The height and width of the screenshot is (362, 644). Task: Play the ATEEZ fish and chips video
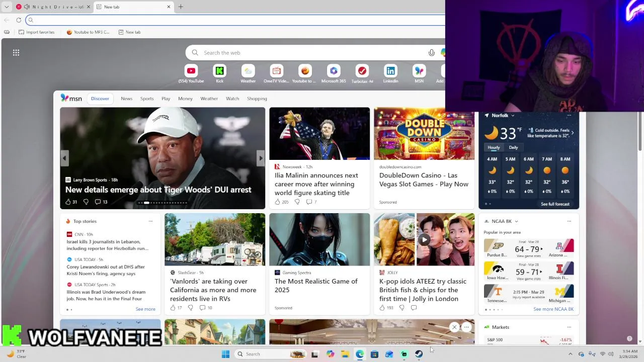tap(424, 240)
